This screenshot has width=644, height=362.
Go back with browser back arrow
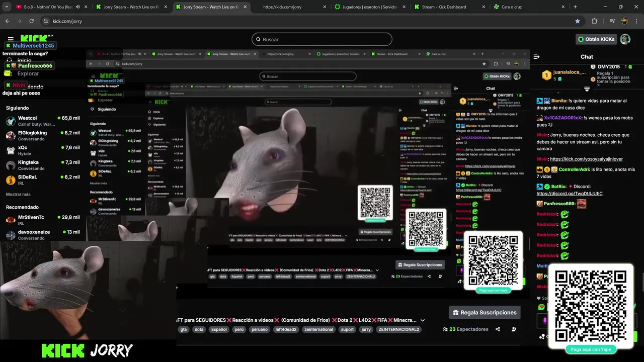(8, 21)
